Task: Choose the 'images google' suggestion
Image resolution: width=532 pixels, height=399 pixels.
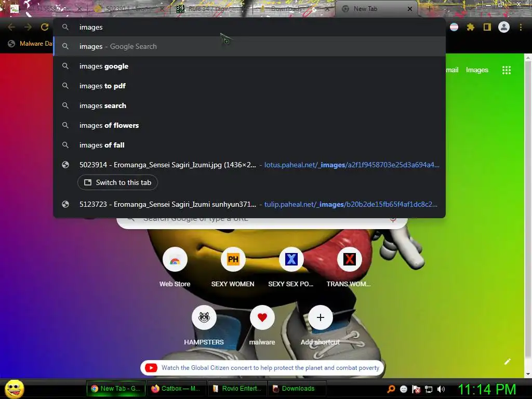Action: point(249,66)
